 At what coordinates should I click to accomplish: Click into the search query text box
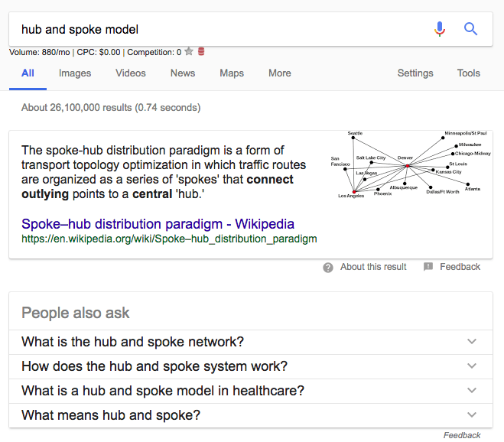(x=214, y=30)
